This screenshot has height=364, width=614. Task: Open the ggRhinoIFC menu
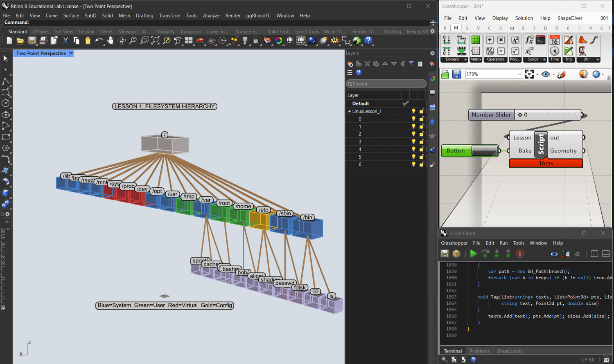tap(258, 16)
